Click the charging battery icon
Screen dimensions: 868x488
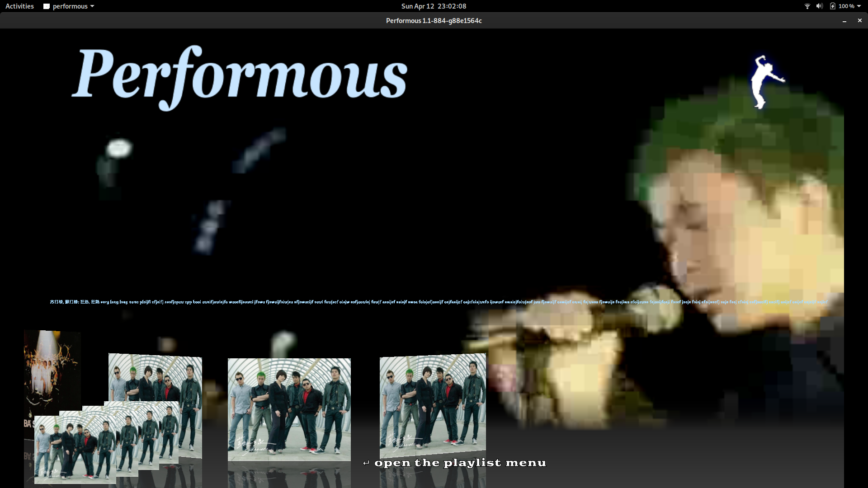pyautogui.click(x=833, y=6)
